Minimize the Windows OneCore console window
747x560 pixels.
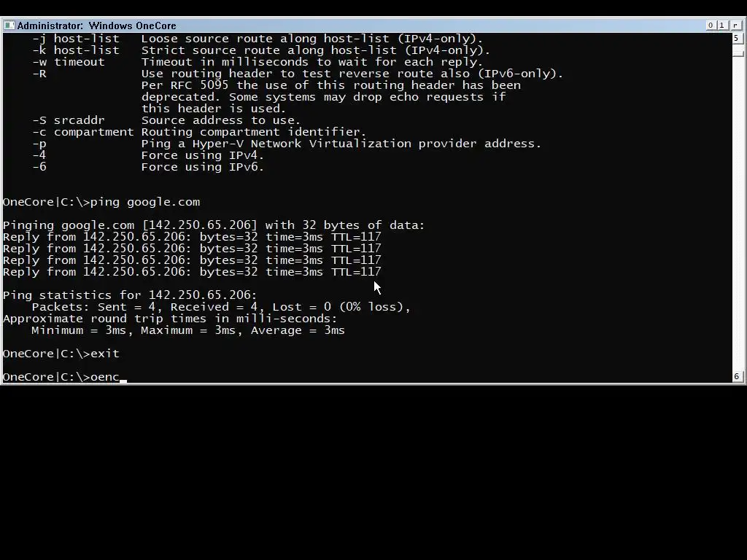[x=711, y=26]
